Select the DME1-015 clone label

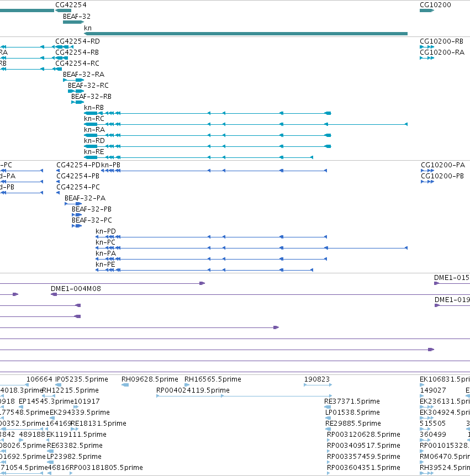click(x=451, y=278)
